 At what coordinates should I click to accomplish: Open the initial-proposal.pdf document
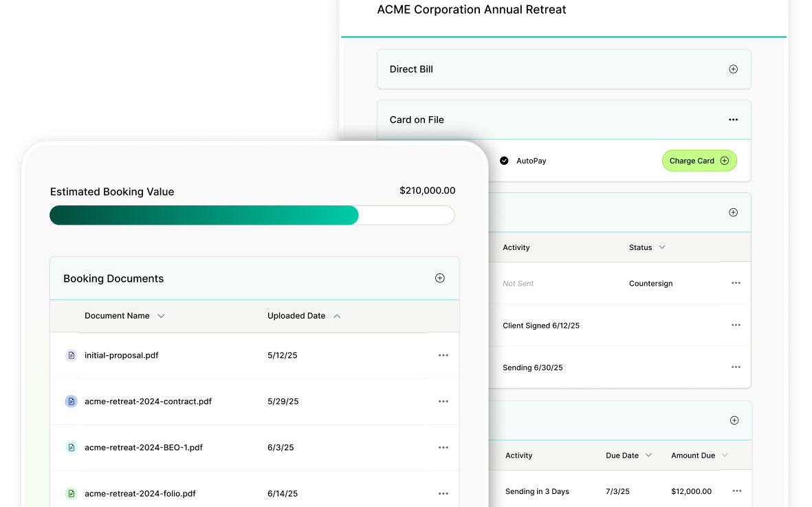(121, 355)
